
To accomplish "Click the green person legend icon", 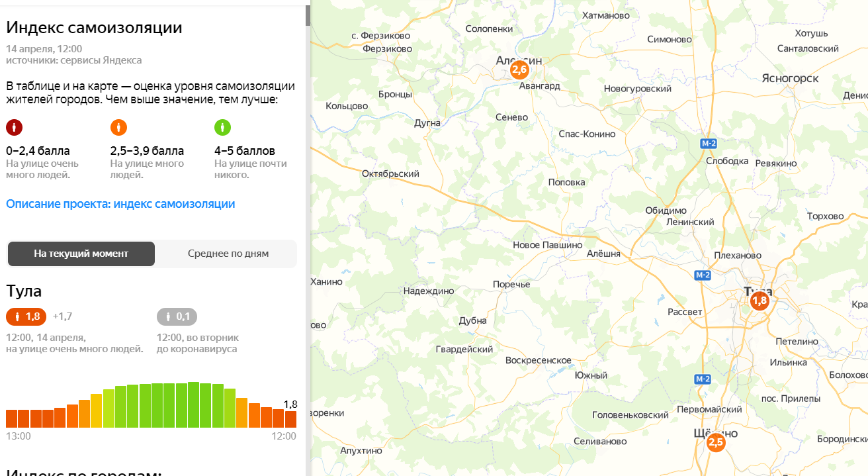I will (222, 127).
